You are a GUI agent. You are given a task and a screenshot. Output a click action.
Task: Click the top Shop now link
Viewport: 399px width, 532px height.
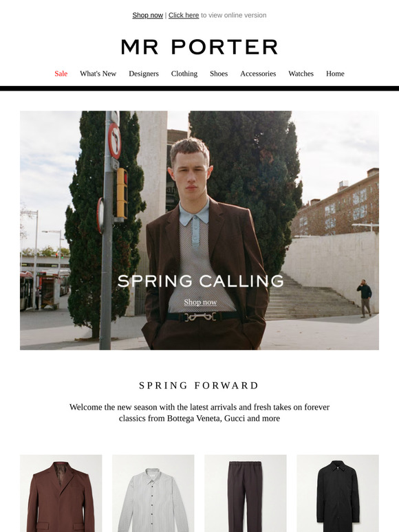tap(148, 15)
